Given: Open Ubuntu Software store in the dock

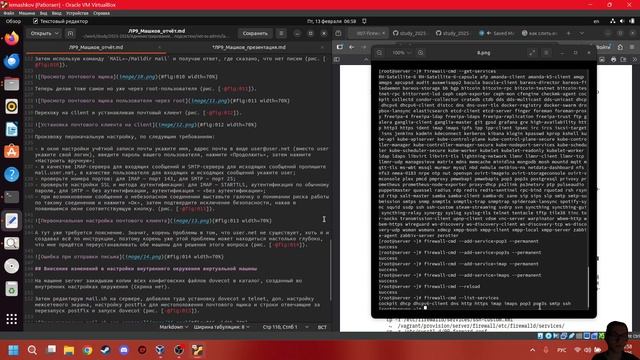Looking at the screenshot, I should coord(11,152).
